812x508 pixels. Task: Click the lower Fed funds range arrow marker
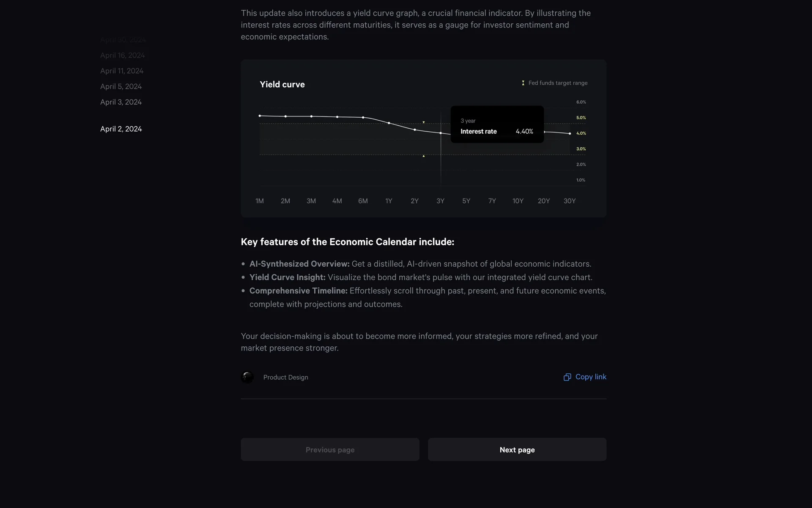(424, 156)
